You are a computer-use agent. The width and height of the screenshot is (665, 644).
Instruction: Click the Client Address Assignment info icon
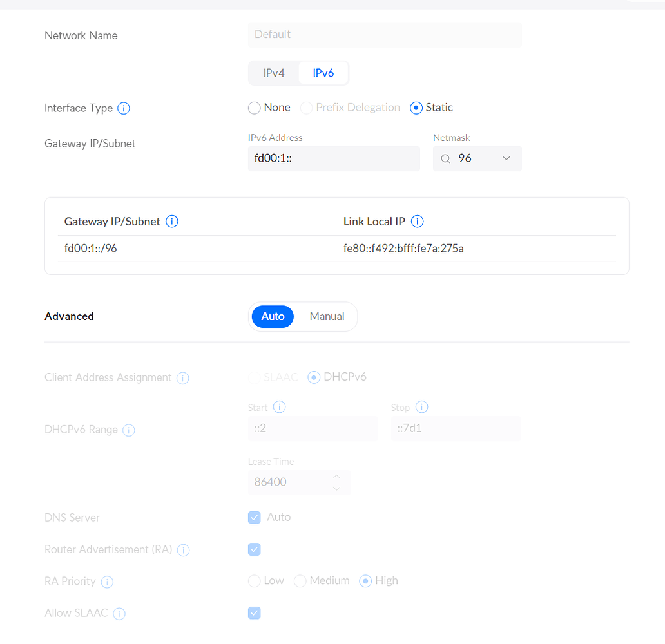coord(182,378)
